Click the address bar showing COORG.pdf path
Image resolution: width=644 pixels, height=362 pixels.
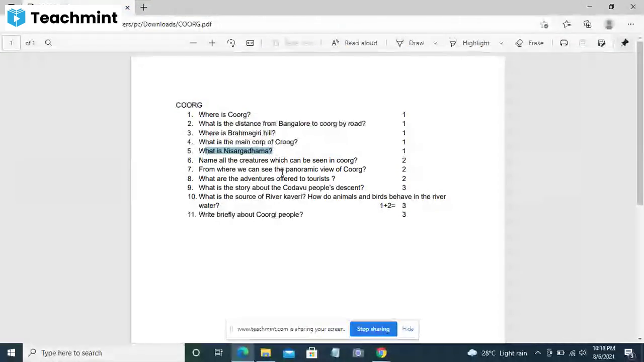click(x=166, y=24)
